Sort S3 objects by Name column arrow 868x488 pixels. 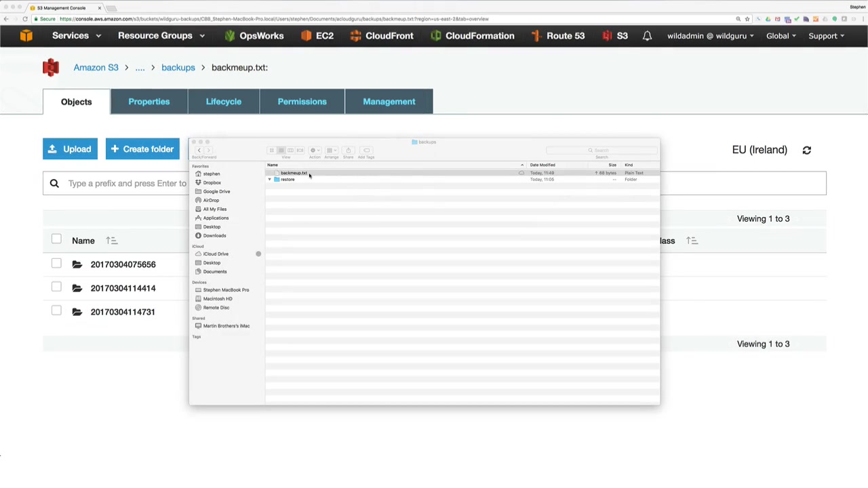112,241
